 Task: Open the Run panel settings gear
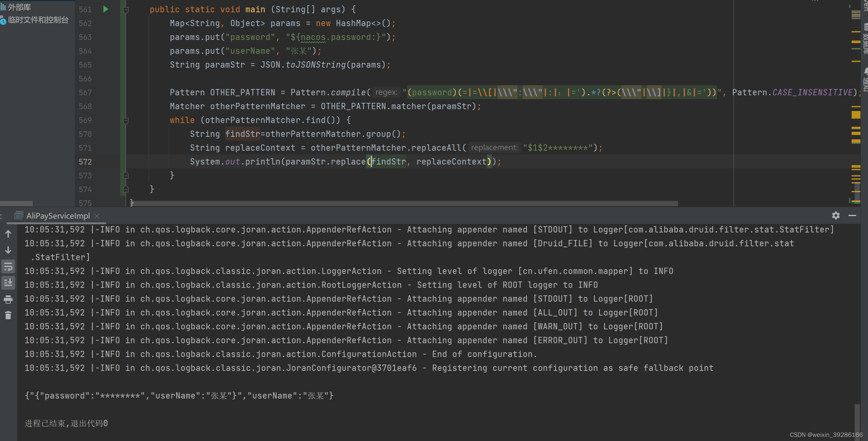tap(836, 215)
